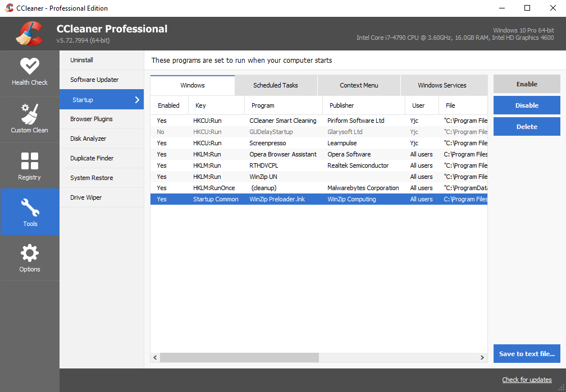Click the Disable button
The image size is (566, 392).
527,105
